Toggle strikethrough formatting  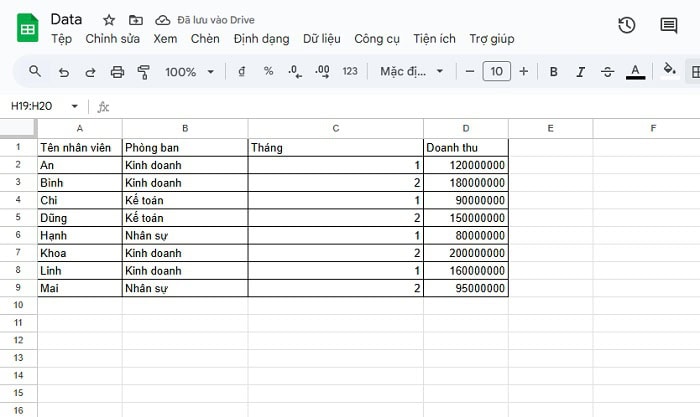click(x=607, y=72)
